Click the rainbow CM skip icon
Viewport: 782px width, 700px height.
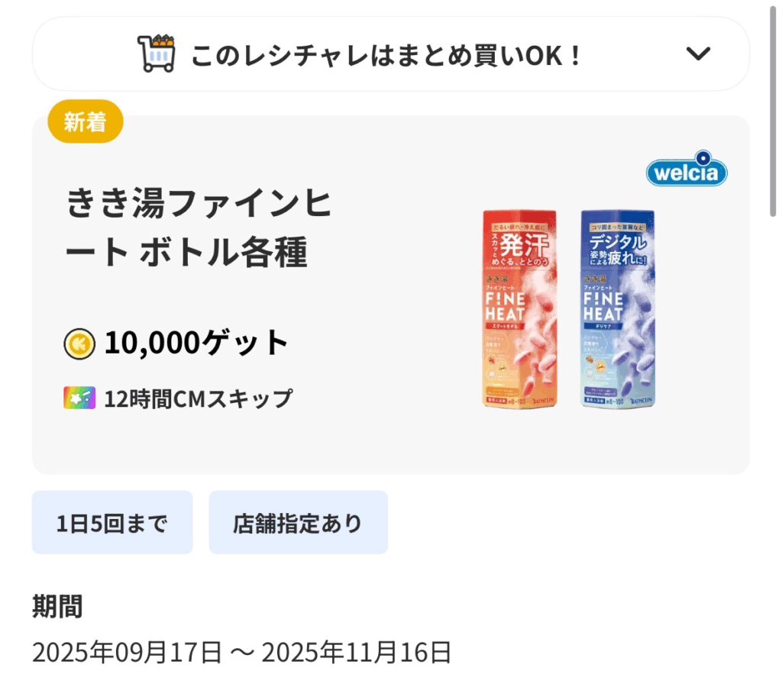click(79, 398)
